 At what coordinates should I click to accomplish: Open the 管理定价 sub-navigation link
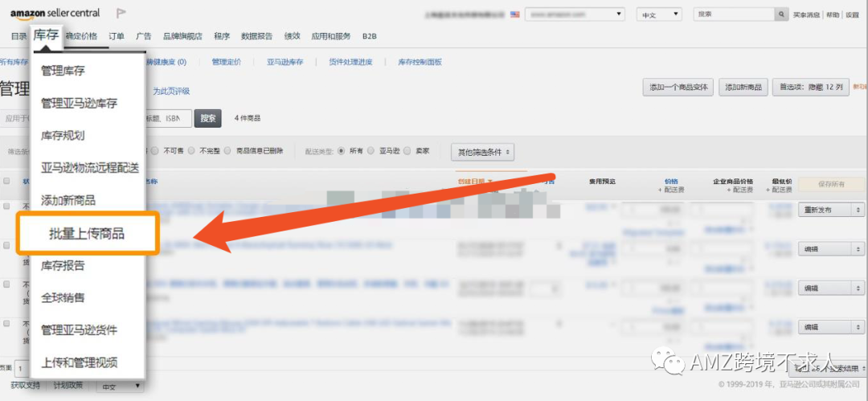point(226,62)
